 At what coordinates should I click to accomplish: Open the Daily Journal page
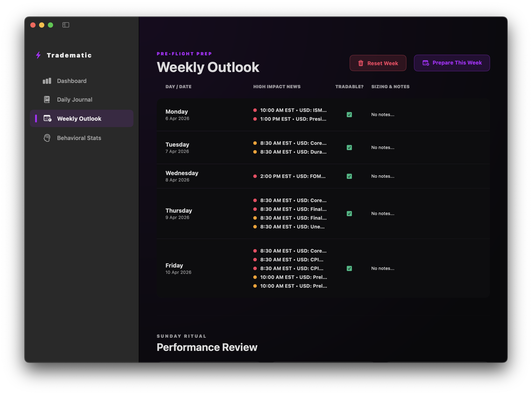point(74,99)
